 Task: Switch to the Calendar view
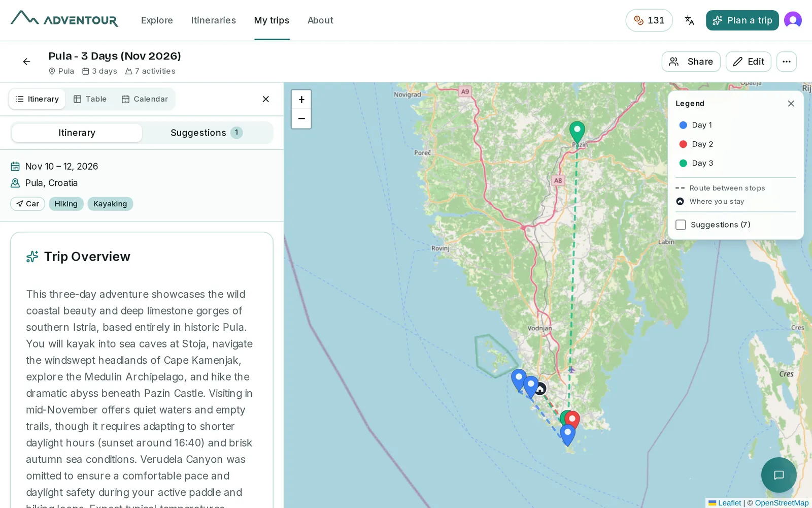click(145, 99)
